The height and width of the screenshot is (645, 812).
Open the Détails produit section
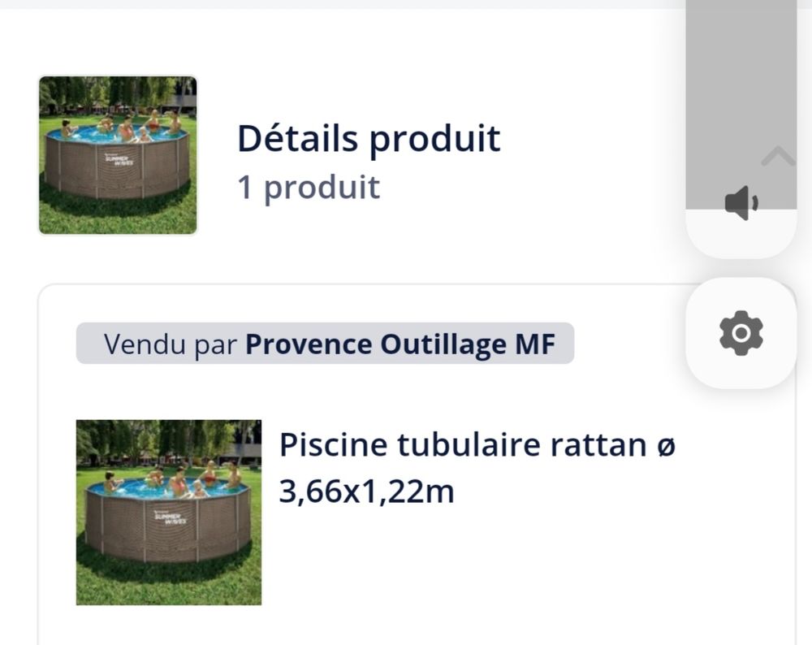point(369,137)
